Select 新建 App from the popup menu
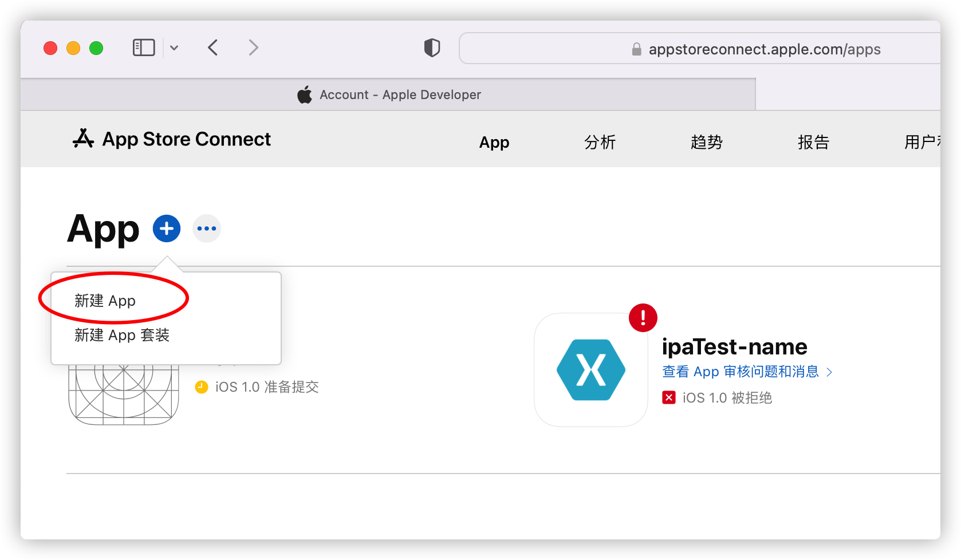 (105, 301)
